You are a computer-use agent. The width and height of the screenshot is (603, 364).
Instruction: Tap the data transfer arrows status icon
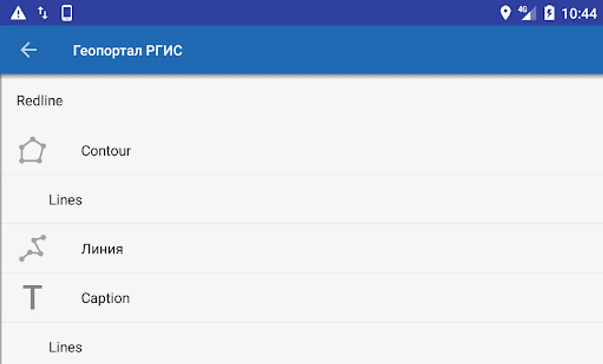pyautogui.click(x=42, y=13)
